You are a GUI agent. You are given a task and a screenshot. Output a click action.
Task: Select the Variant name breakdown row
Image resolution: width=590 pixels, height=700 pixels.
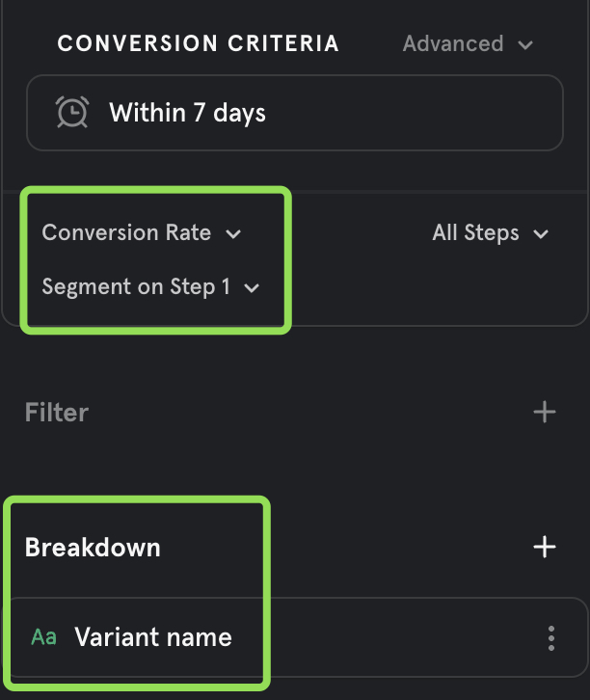[x=289, y=637]
